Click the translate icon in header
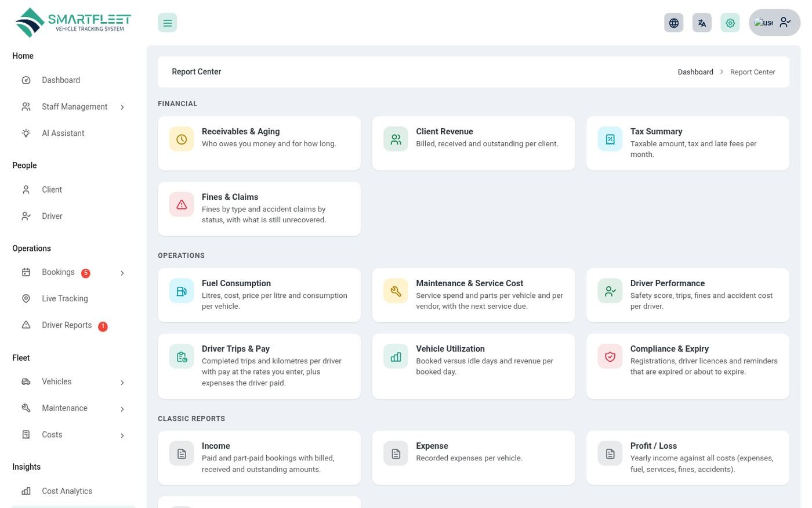This screenshot has width=812, height=508. click(702, 23)
